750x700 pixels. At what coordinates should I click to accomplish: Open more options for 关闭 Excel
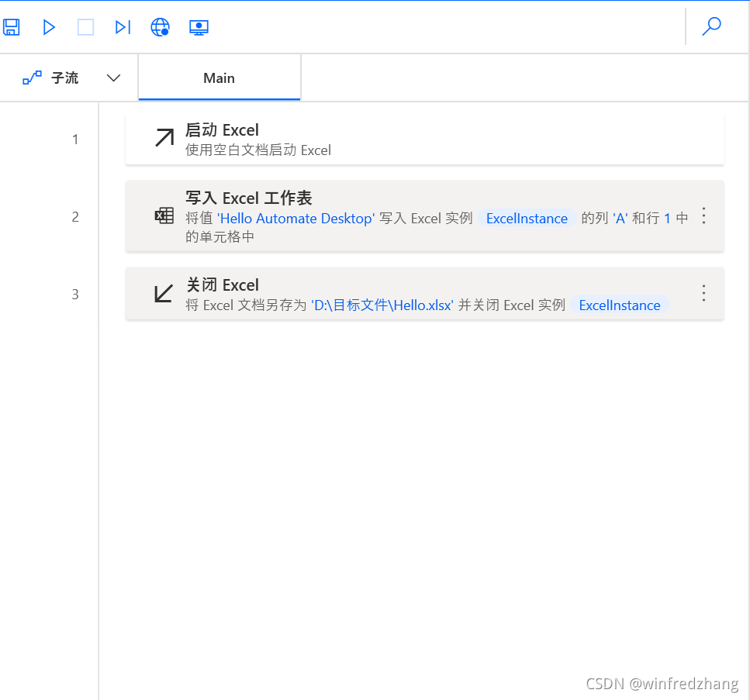click(703, 292)
